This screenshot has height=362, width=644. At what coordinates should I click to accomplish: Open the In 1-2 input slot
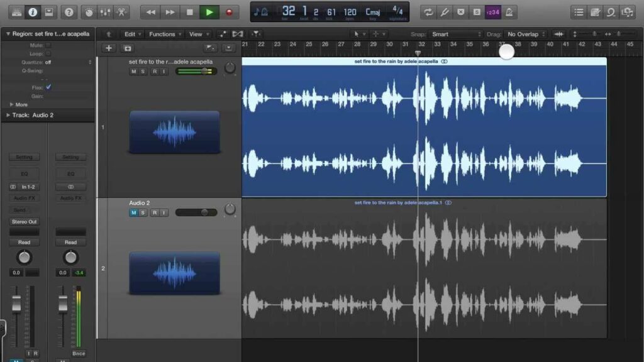tap(28, 187)
